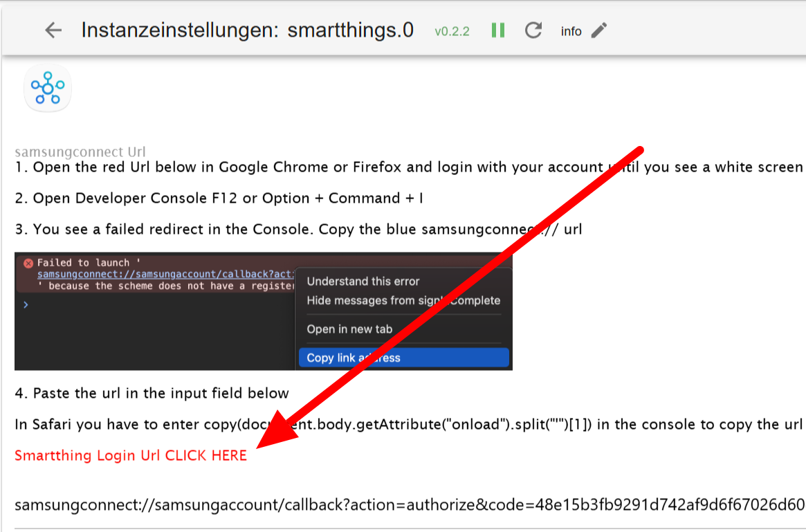Click the pencil edit icon
The height and width of the screenshot is (532, 806).
point(599,30)
